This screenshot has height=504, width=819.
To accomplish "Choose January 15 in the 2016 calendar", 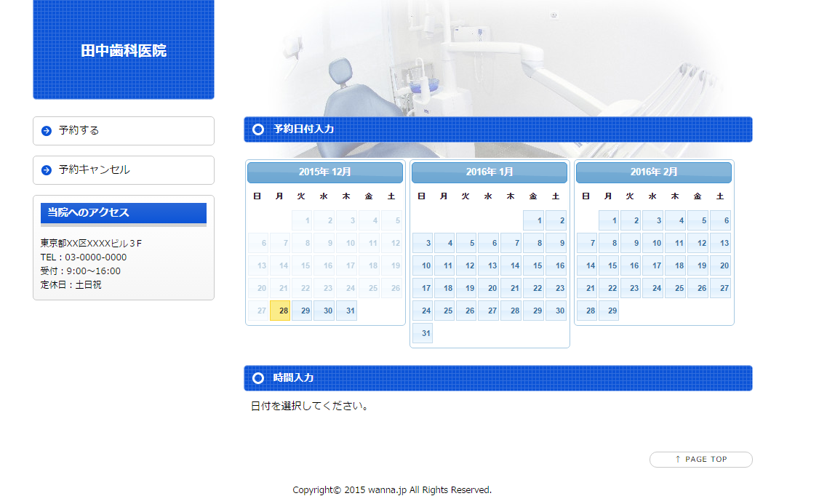I will [x=534, y=265].
